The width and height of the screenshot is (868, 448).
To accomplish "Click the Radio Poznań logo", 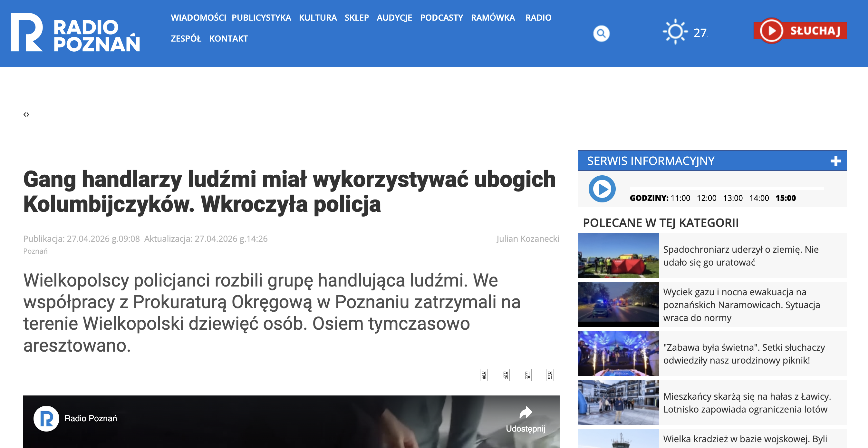I will pos(75,33).
